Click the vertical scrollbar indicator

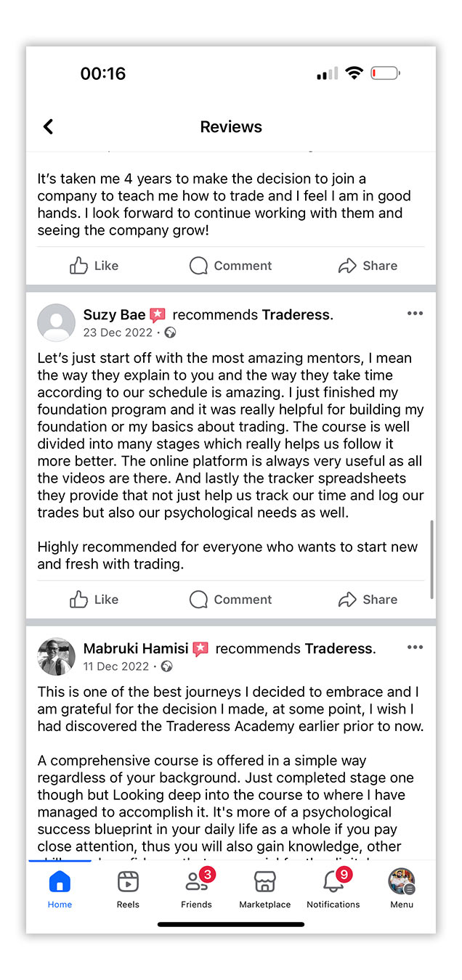[x=432, y=559]
